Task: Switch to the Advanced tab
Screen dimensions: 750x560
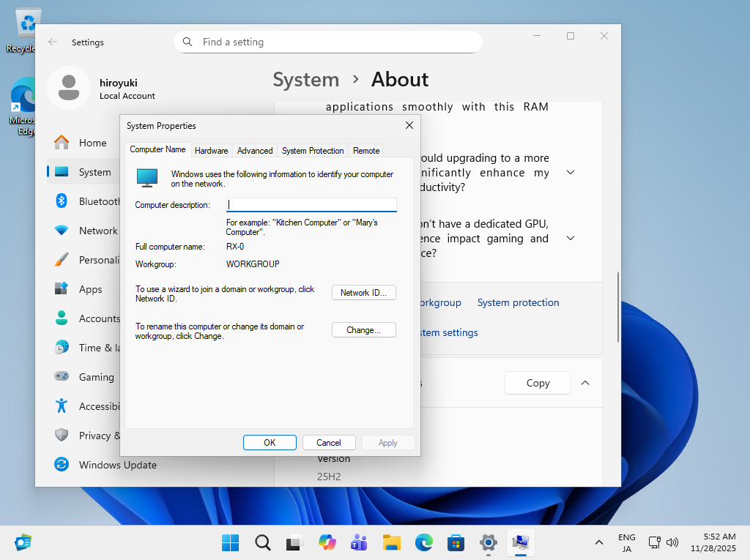Action: coord(255,151)
